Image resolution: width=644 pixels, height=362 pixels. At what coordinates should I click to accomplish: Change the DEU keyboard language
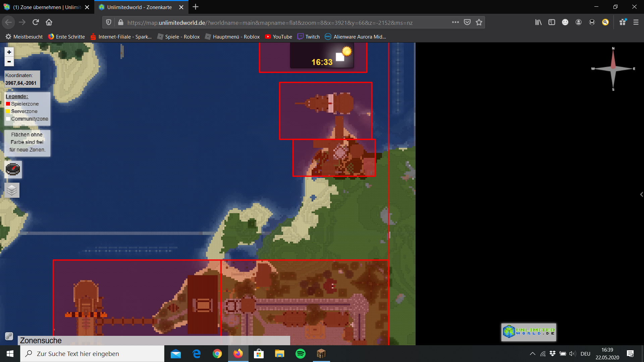pyautogui.click(x=585, y=354)
